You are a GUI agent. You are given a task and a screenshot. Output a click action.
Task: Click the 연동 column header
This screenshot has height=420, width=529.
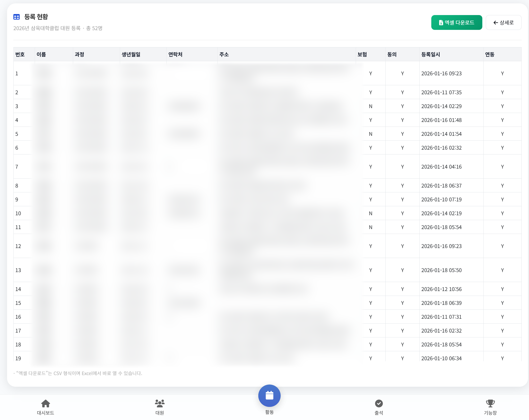pos(489,54)
